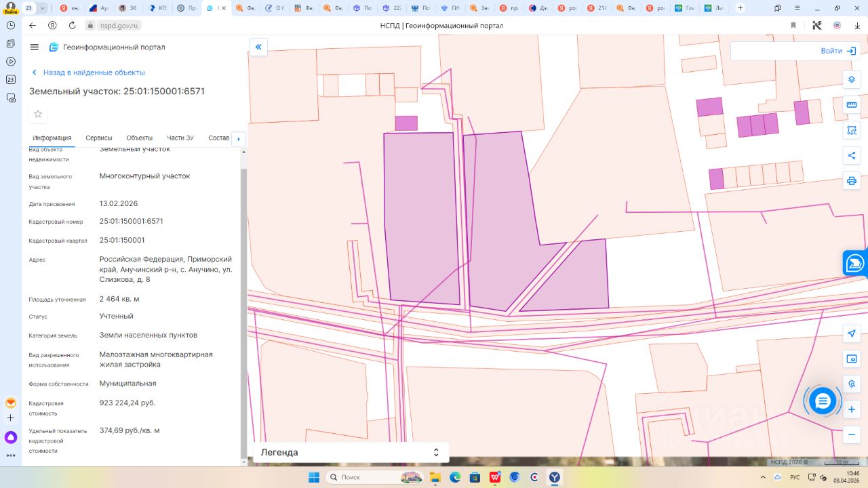This screenshot has height=488, width=868.
Task: Switch to the Сервисы tab
Action: pyautogui.click(x=99, y=138)
